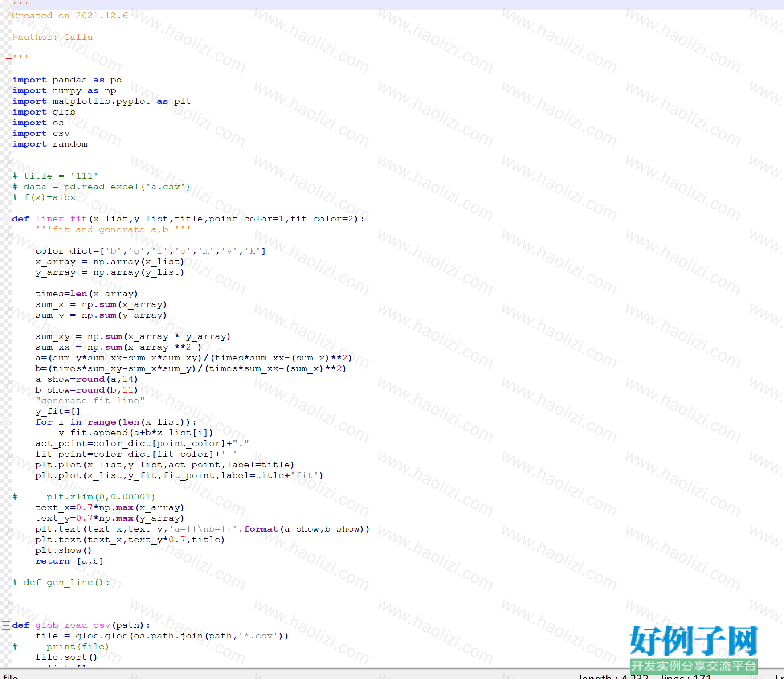Click the '# f(x)=a+bx' comment
Screen dimensions: 784x679
coord(44,197)
